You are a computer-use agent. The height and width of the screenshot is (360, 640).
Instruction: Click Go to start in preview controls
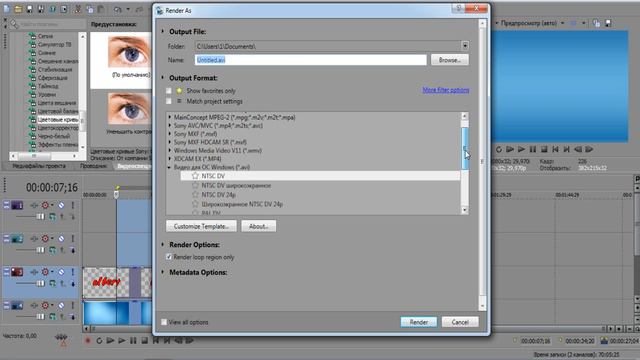click(x=556, y=149)
